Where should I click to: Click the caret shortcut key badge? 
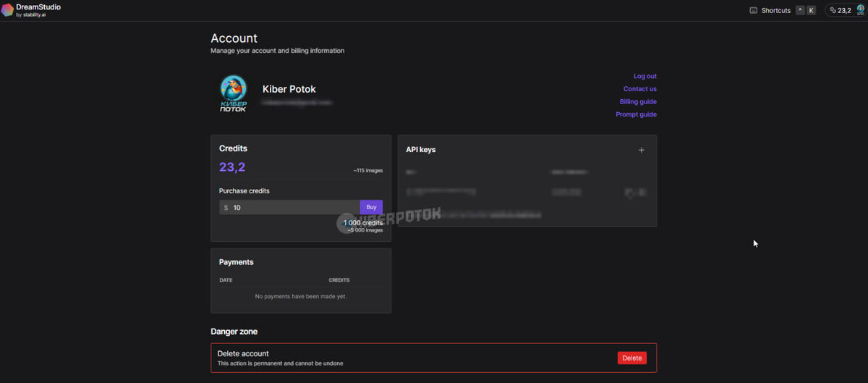tap(800, 10)
